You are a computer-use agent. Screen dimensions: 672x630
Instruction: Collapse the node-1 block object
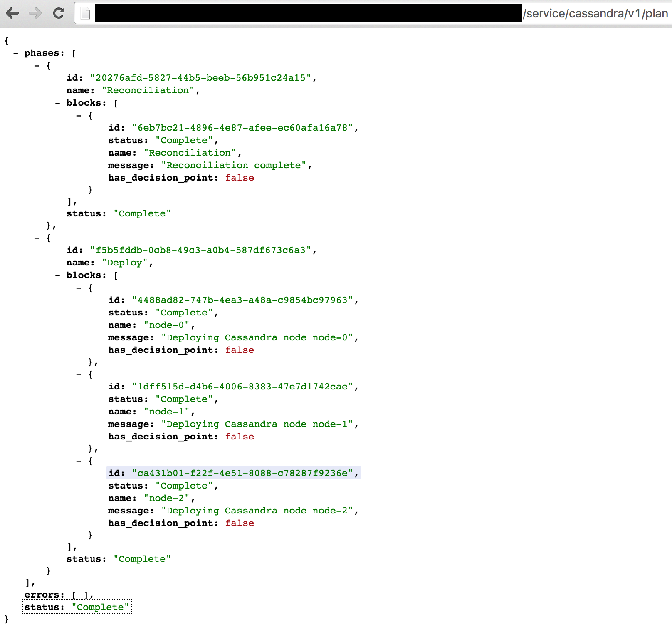79,375
